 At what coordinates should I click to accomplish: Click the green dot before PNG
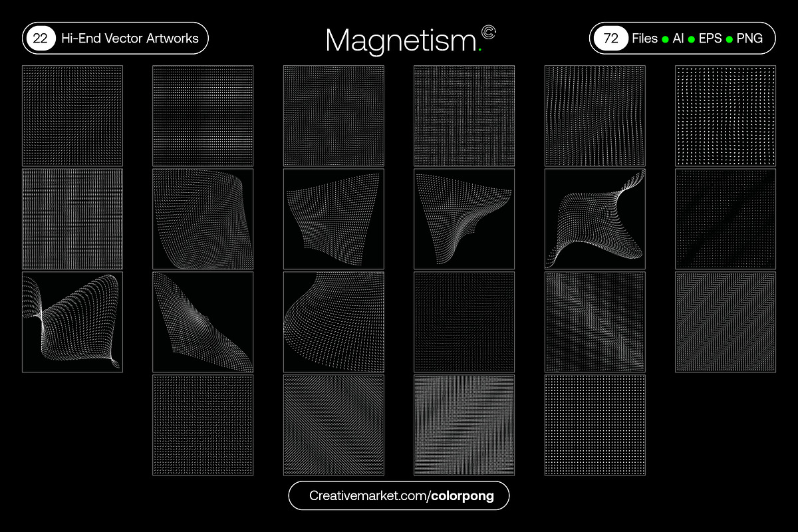730,39
